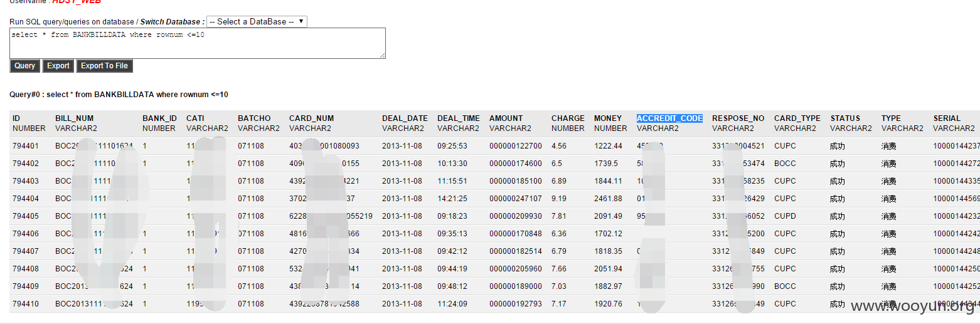Screen dimensions: 980x324
Task: Click the CHARGE value 9.19
Action: (559, 199)
